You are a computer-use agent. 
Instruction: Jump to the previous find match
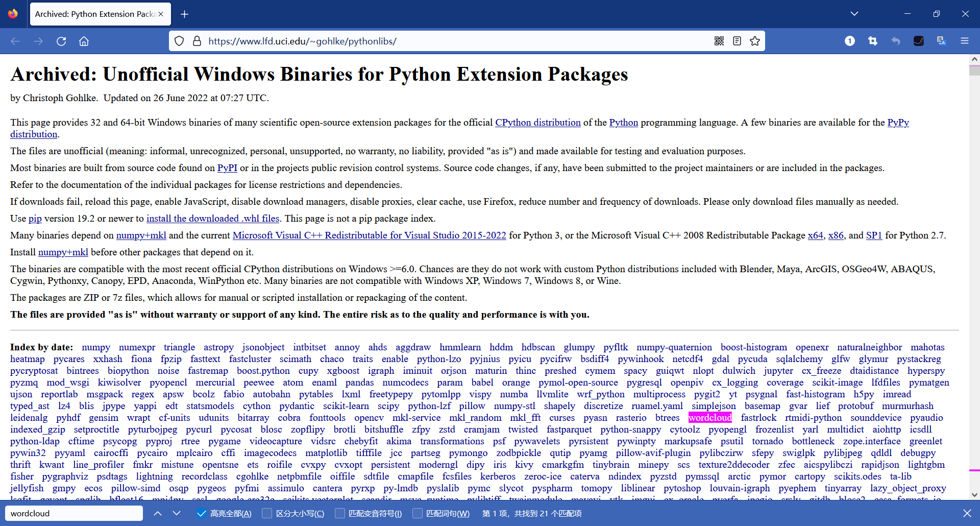tap(158, 513)
